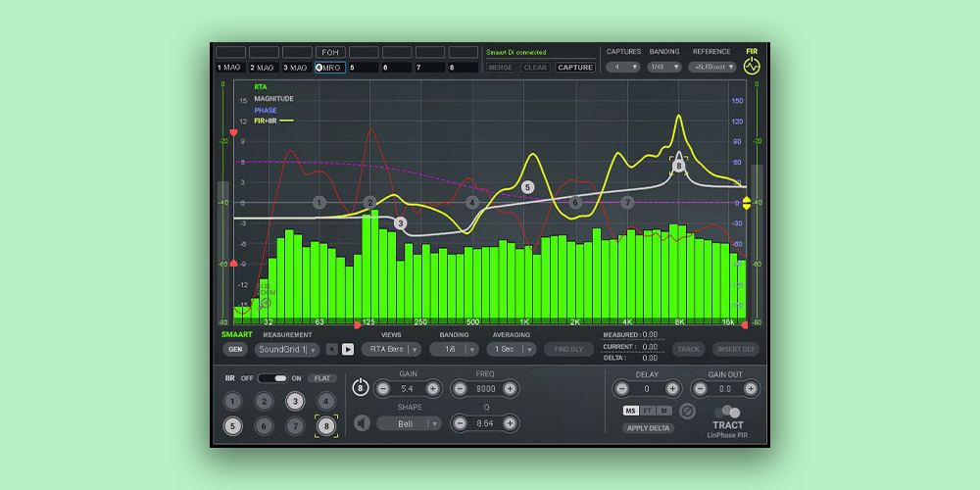
Task: Open the Reference dropdown
Action: pyautogui.click(x=712, y=67)
